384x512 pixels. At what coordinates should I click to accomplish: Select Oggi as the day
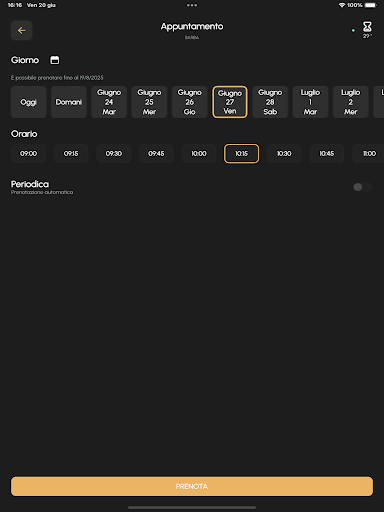pyautogui.click(x=28, y=102)
